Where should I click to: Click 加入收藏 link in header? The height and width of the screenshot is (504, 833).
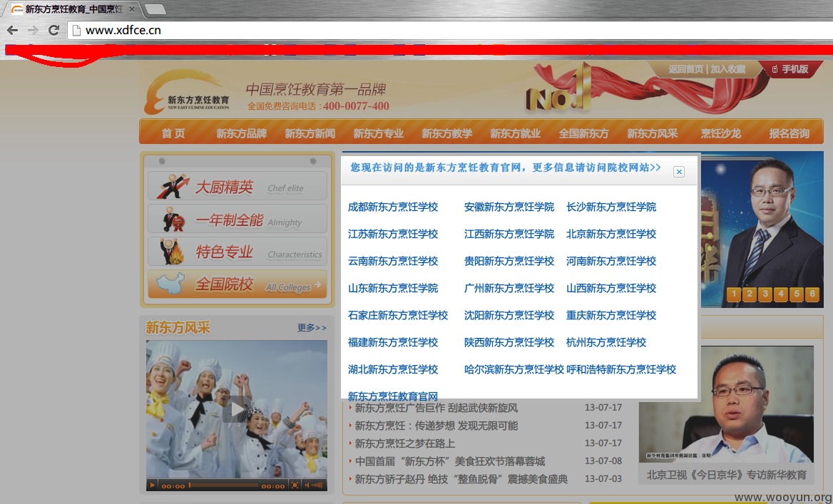tap(728, 69)
